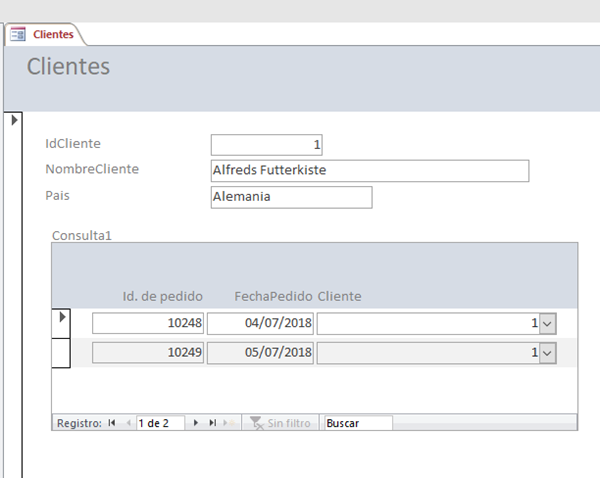This screenshot has width=600, height=478.
Task: Select record selector for pedido 10249
Action: [x=62, y=352]
